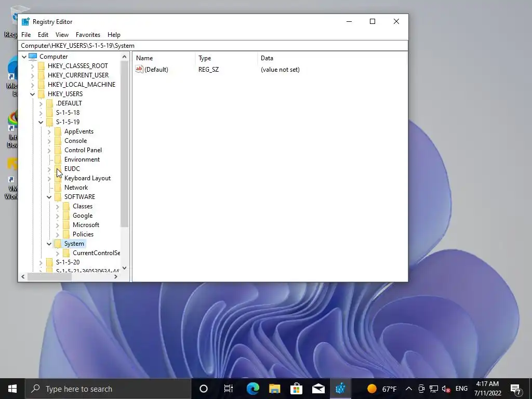Click the Microsoft folder icon
Screen dimensions: 532x399
tap(66, 224)
